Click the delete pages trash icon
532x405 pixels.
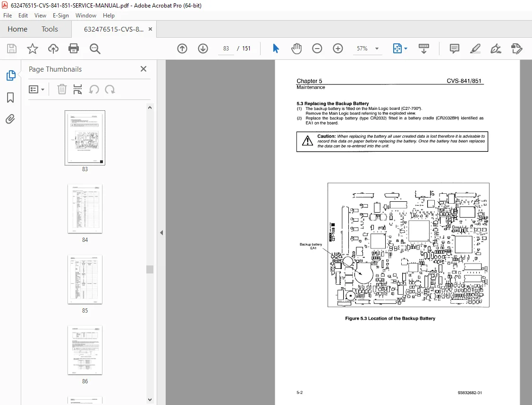tap(62, 90)
